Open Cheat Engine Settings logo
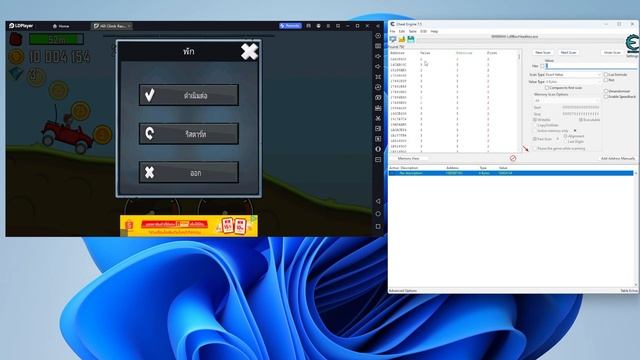This screenshot has height=360, width=640. point(632,44)
